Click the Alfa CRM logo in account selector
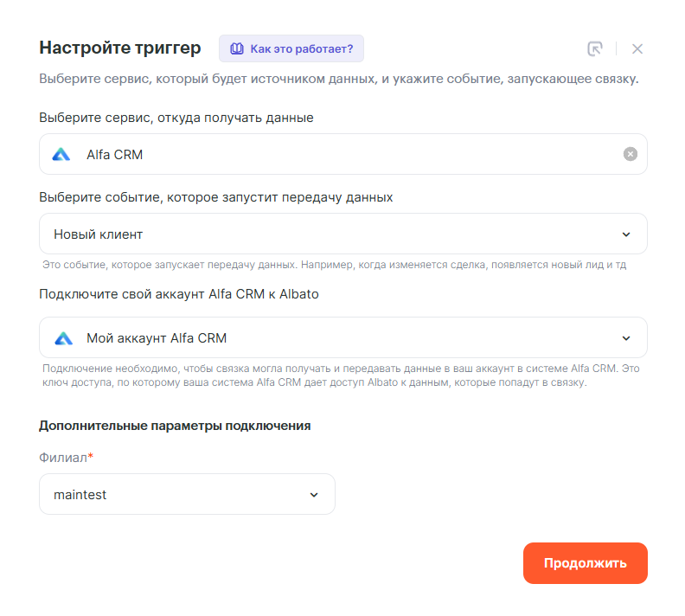Viewport: 685px width, 616px height. (x=63, y=338)
